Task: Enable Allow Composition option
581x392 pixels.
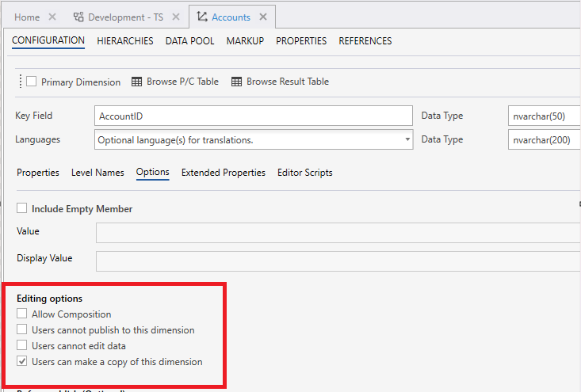Action: pos(21,314)
